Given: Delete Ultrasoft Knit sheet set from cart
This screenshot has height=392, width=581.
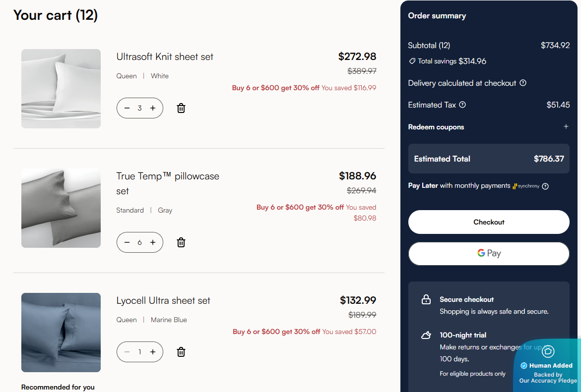Looking at the screenshot, I should tap(181, 108).
